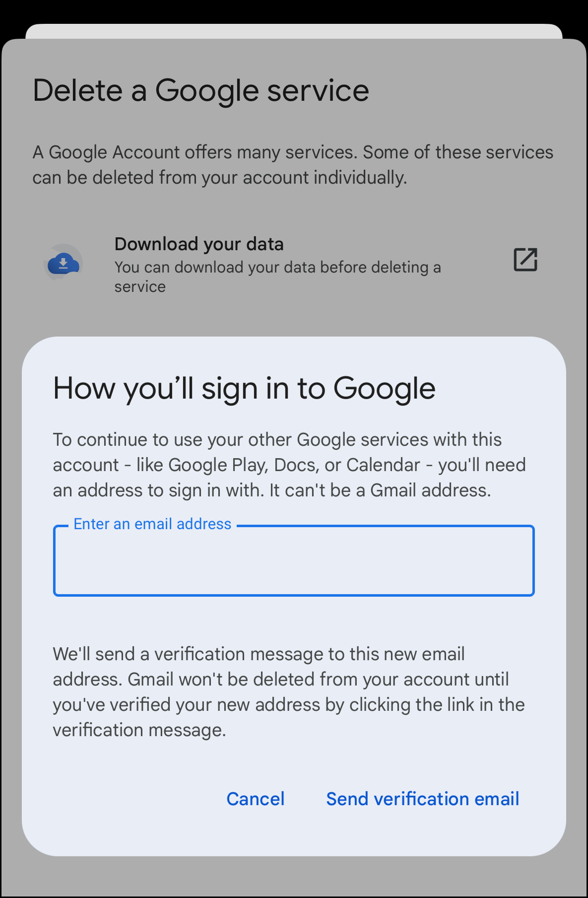Screen dimensions: 588x898
Task: Tap the dimmed area below the dialog to dismiss
Action: (294, 877)
